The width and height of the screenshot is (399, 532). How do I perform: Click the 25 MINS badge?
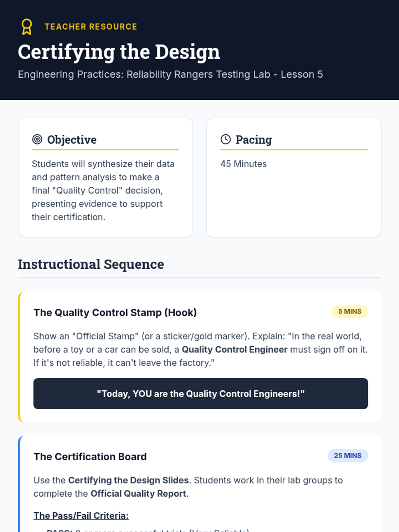pyautogui.click(x=348, y=456)
